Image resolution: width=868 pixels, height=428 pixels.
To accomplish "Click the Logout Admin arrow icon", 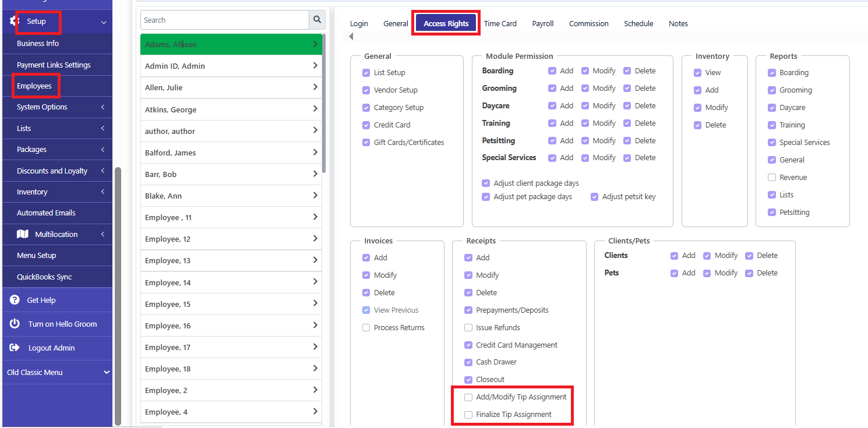I will (x=15, y=348).
